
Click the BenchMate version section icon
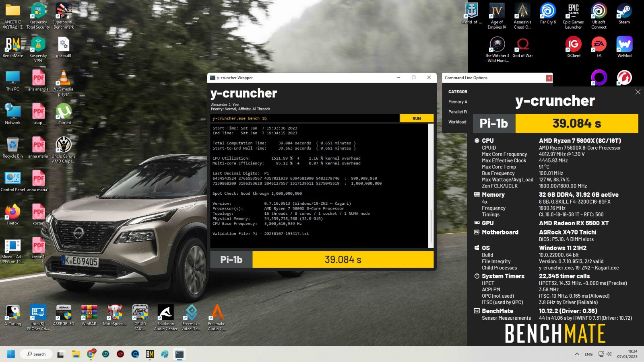[477, 311]
